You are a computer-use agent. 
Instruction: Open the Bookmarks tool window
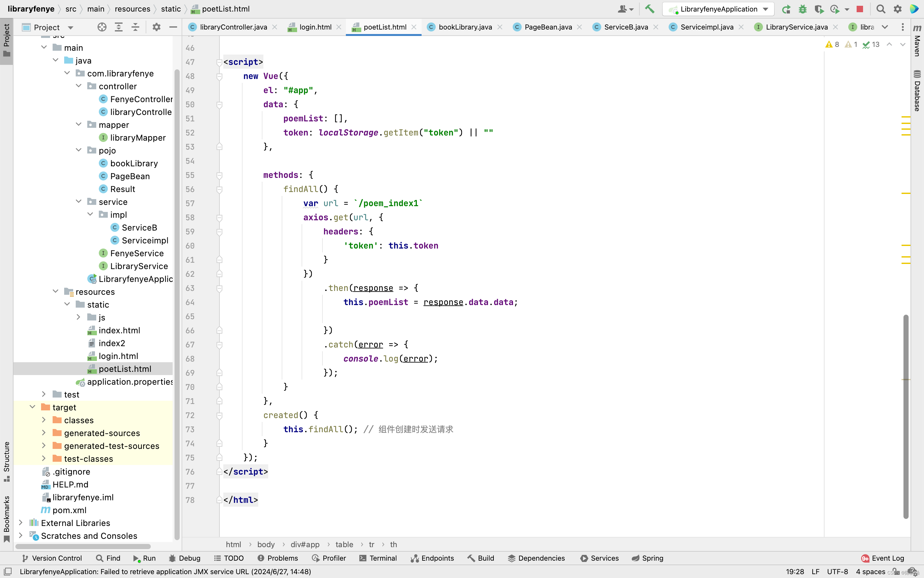click(x=6, y=519)
